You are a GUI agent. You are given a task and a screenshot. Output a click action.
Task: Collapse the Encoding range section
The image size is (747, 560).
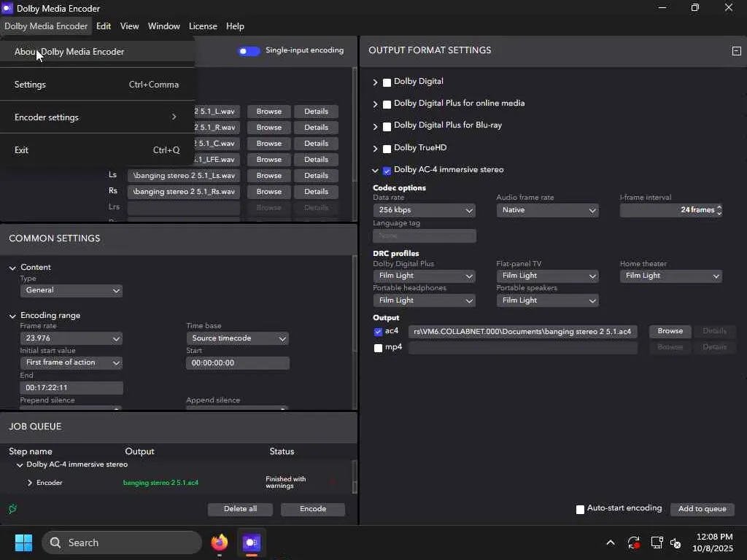point(12,316)
